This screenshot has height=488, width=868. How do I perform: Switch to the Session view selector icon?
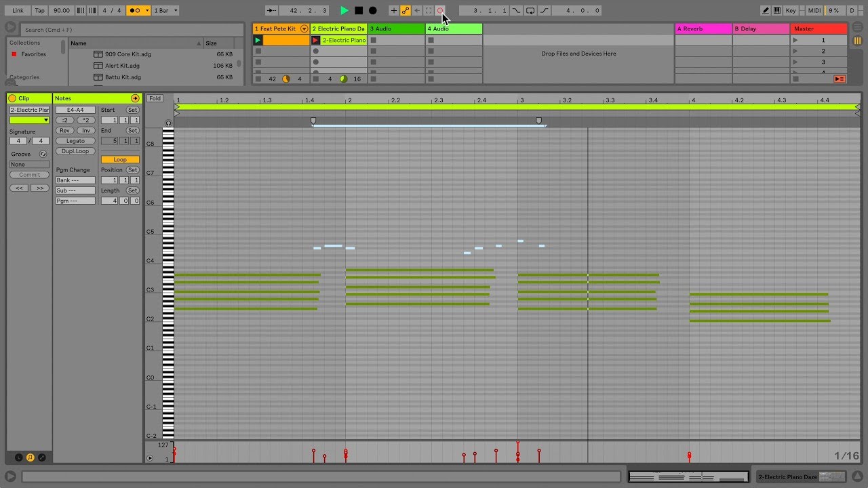tap(857, 41)
